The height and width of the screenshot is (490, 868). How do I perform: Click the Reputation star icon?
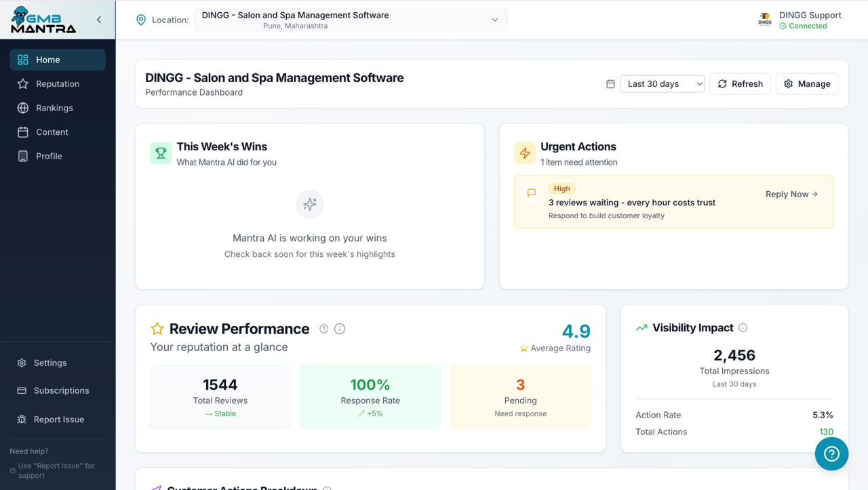coord(23,84)
